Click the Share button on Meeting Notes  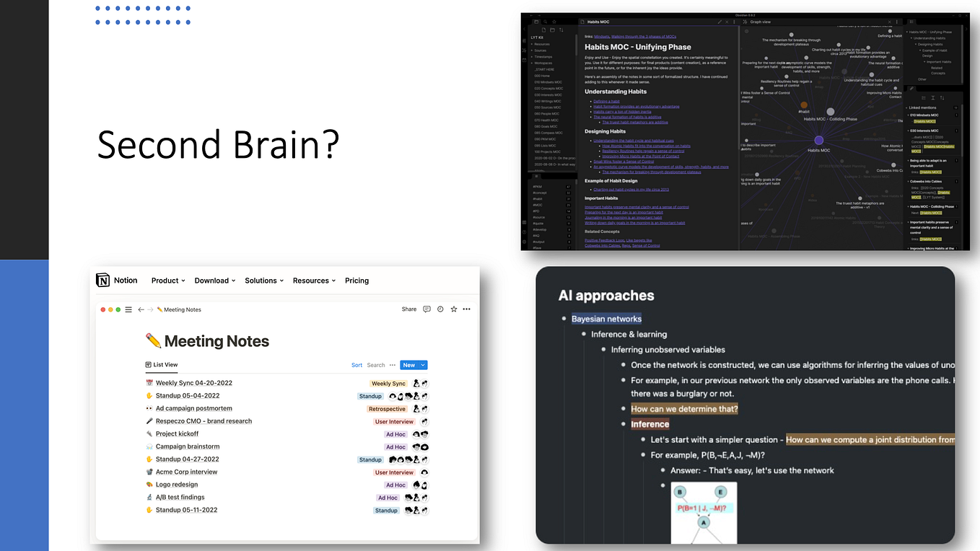point(409,309)
